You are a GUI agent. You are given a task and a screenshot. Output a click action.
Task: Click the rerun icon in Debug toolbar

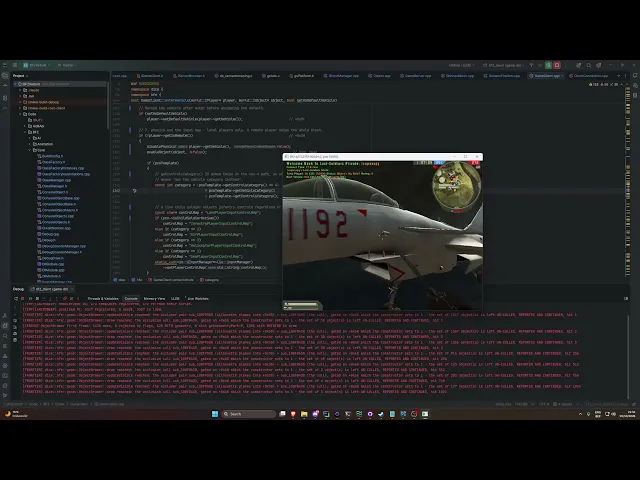point(16,299)
